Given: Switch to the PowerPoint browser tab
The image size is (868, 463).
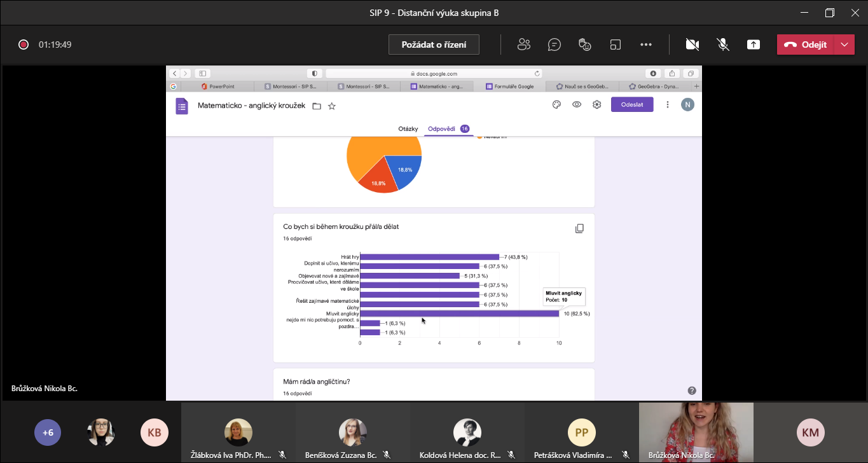Looking at the screenshot, I should 217,86.
